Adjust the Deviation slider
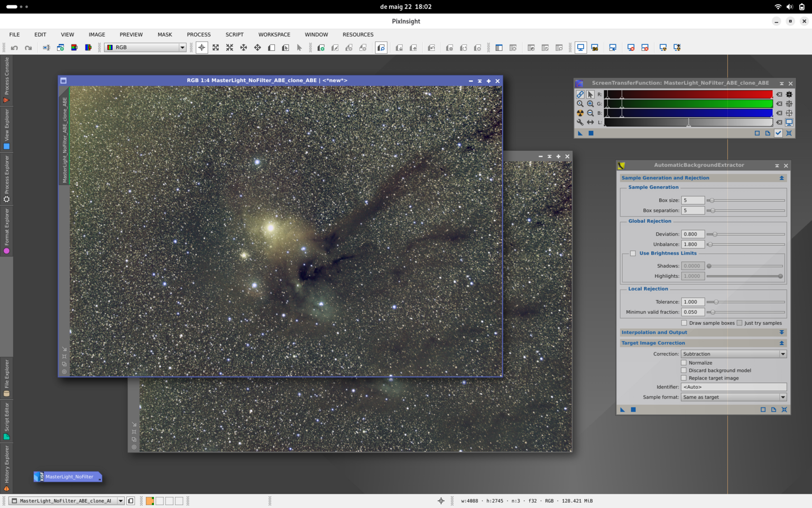Viewport: 812px width, 508px height. coord(746,234)
